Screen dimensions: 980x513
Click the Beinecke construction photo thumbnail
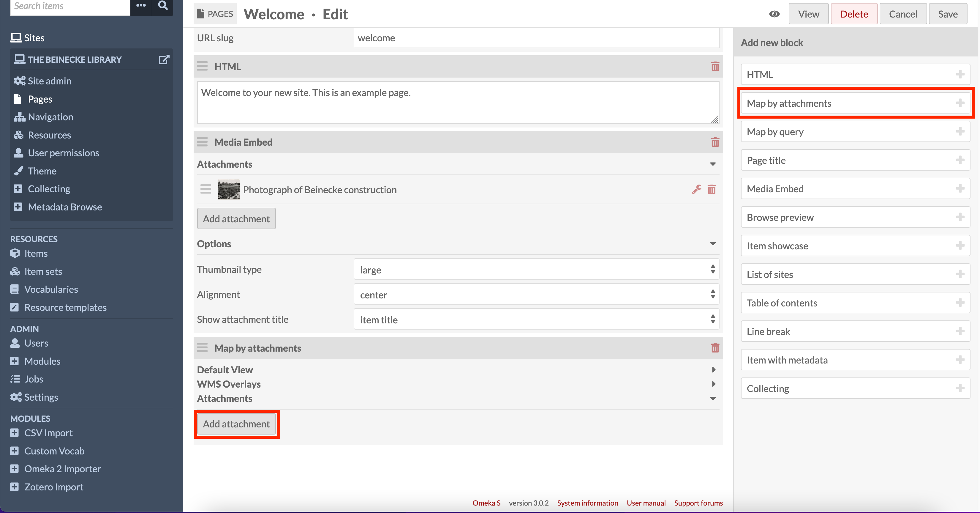point(229,189)
